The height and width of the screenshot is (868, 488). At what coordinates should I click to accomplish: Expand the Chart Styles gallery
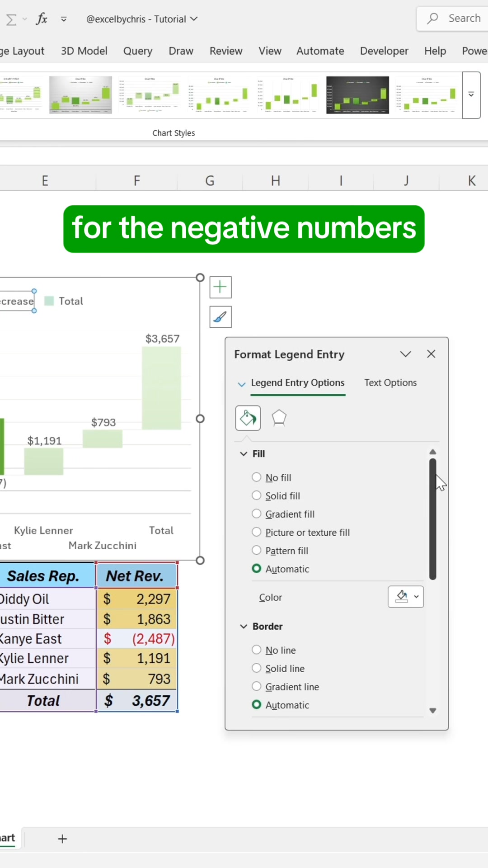tap(471, 95)
